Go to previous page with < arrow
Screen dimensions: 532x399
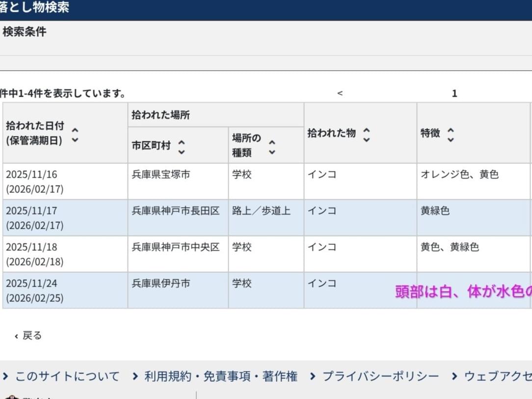click(340, 93)
